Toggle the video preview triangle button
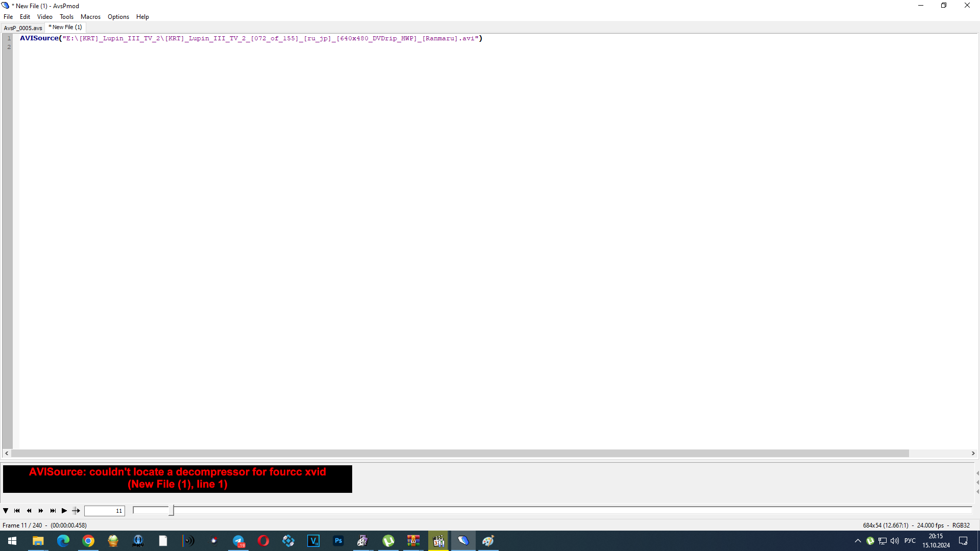Viewport: 980px width, 551px height. pyautogui.click(x=6, y=511)
